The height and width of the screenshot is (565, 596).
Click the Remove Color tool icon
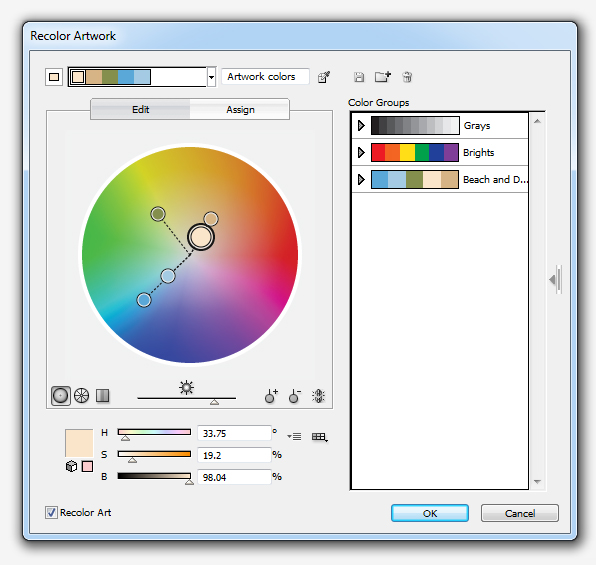295,396
